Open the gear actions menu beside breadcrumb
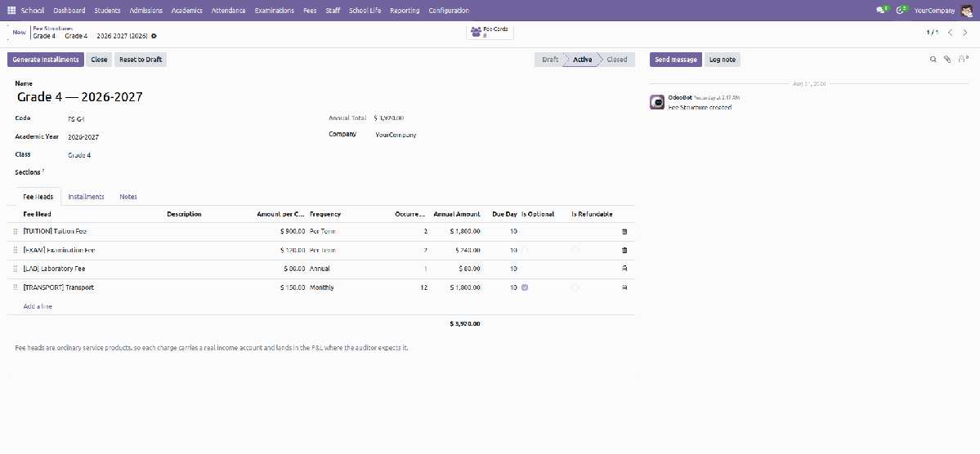Viewport: 980px width, 454px height. 154,36
